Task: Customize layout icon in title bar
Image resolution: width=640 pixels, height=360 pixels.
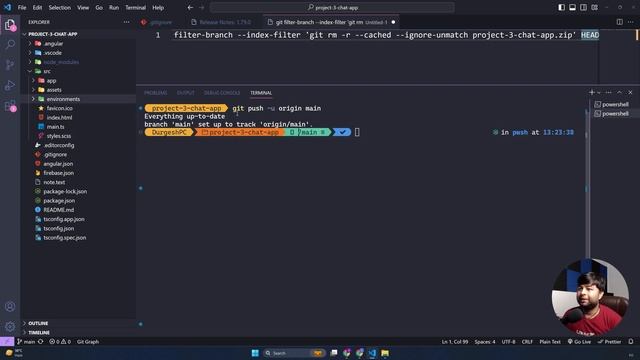Action: (595, 7)
